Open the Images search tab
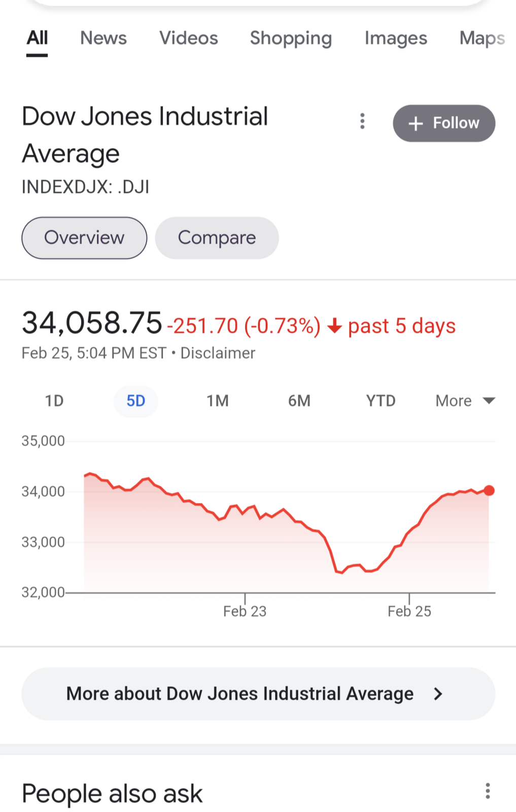The height and width of the screenshot is (812, 516). (x=396, y=39)
